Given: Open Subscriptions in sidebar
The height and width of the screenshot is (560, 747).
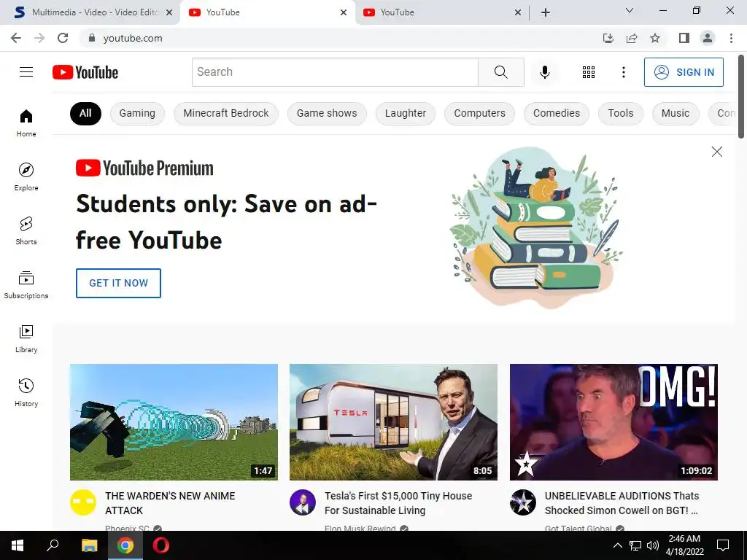Looking at the screenshot, I should 26,285.
